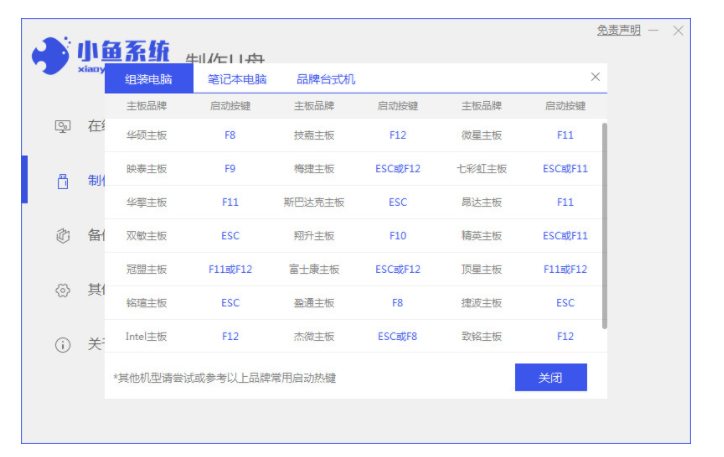Select the USB drive icon in sidebar

pos(62,181)
